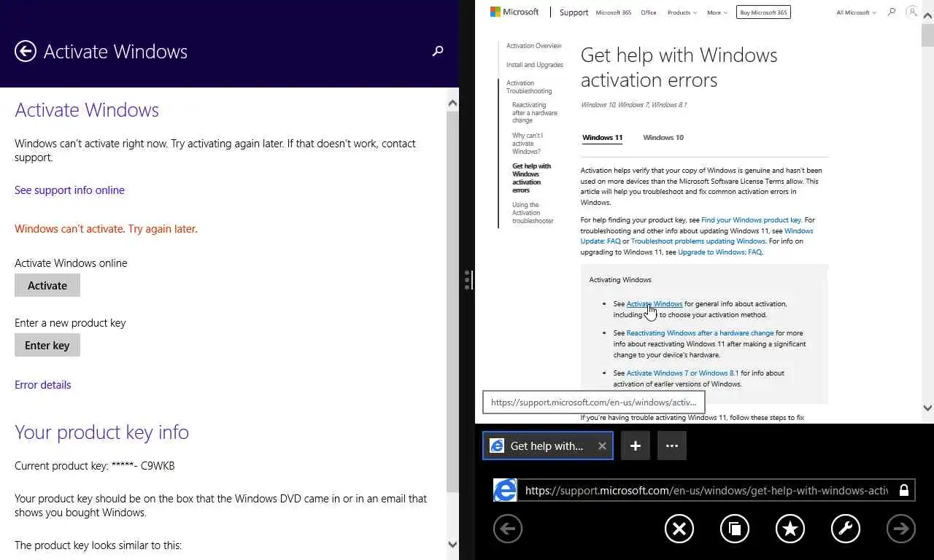This screenshot has height=560, width=934.
Task: Open 'Find your Windows product key' link
Action: [x=752, y=219]
